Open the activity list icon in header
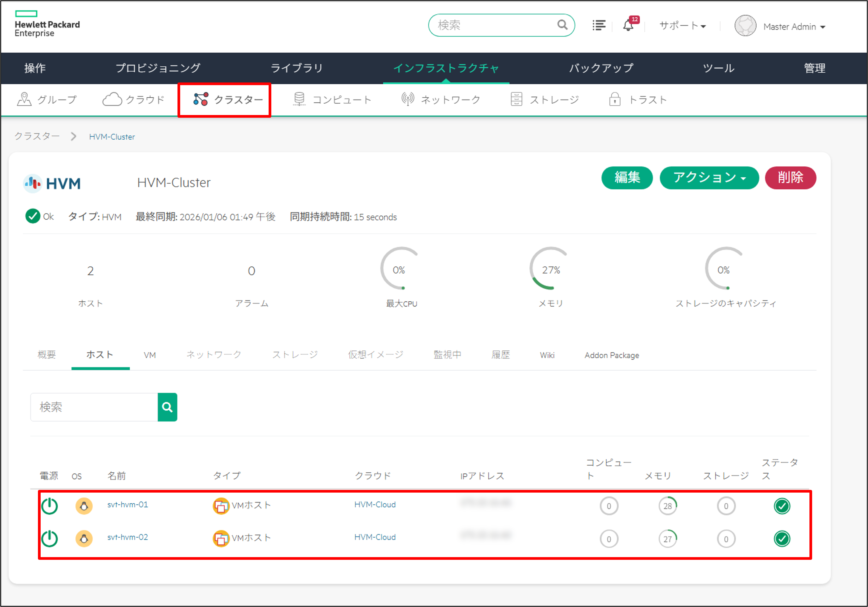Viewport: 868px width, 607px height. click(x=598, y=26)
